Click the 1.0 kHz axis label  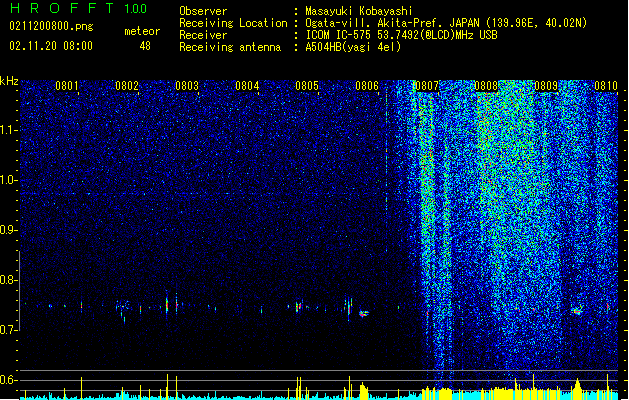click(x=8, y=180)
